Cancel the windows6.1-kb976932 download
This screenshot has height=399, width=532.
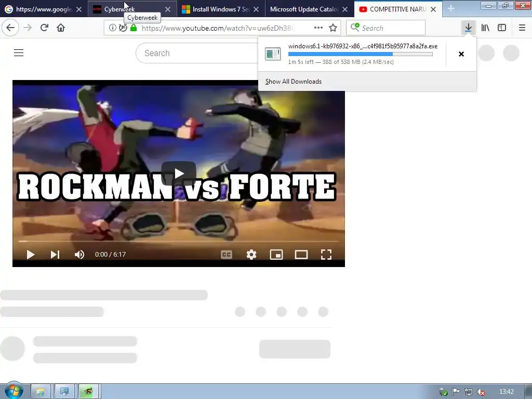click(x=461, y=54)
